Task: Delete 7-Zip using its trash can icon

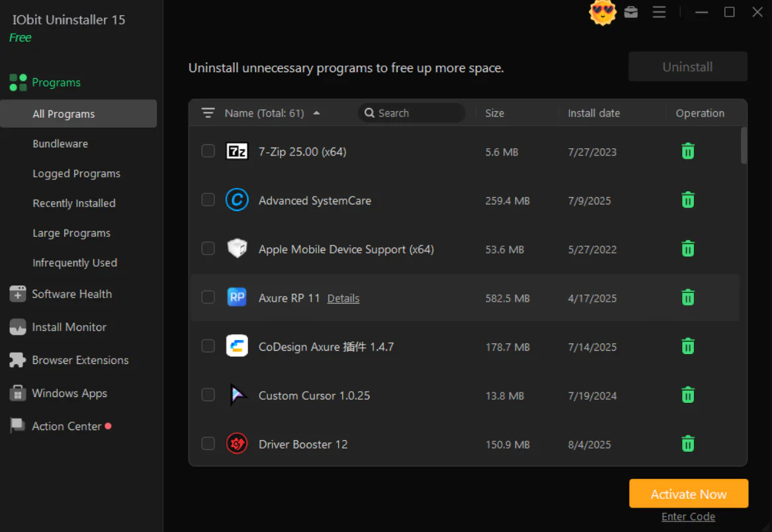Action: 687,151
